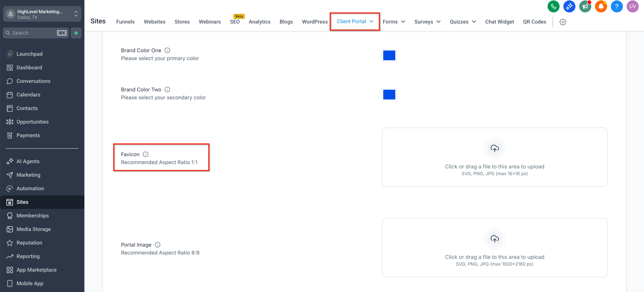The width and height of the screenshot is (644, 292).
Task: Open the Conversations panel
Action: click(x=33, y=81)
